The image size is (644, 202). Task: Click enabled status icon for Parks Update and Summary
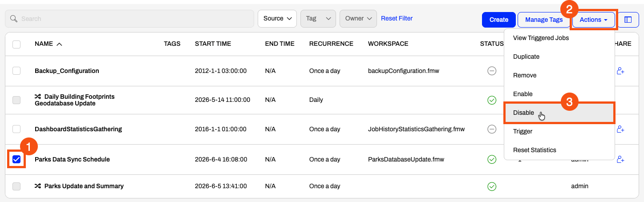click(492, 186)
